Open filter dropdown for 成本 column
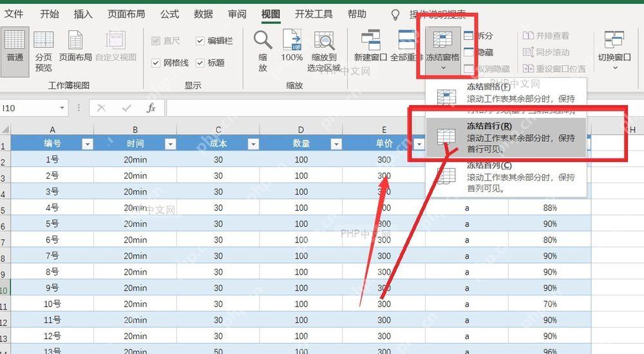Viewport: 644px width, 354px height. (253, 144)
